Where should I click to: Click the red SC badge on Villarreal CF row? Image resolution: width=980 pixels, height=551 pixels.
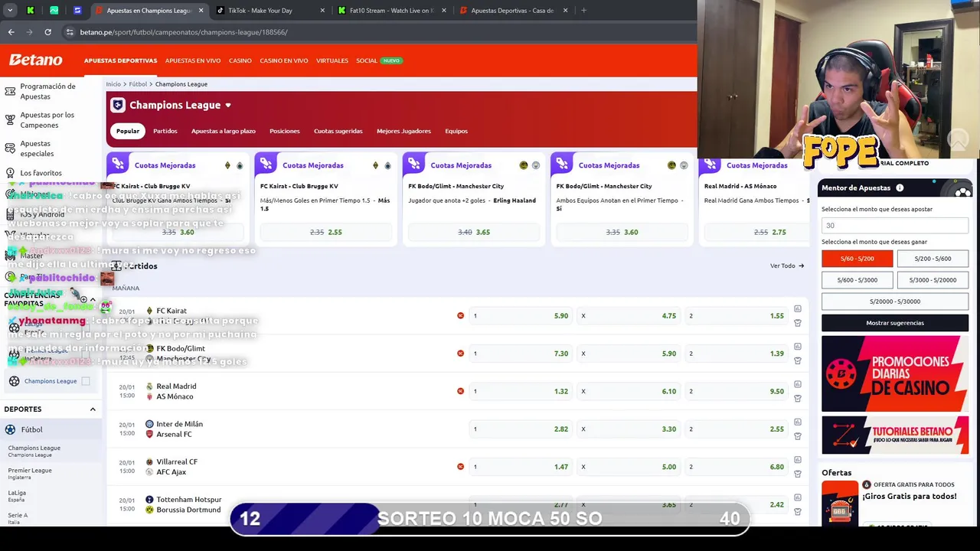coord(460,466)
